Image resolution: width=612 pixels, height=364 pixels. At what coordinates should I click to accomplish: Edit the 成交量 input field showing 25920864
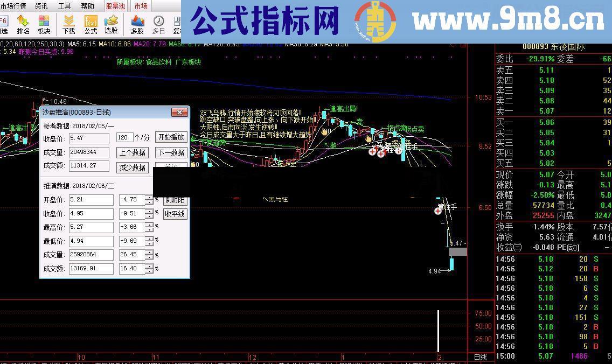click(91, 254)
